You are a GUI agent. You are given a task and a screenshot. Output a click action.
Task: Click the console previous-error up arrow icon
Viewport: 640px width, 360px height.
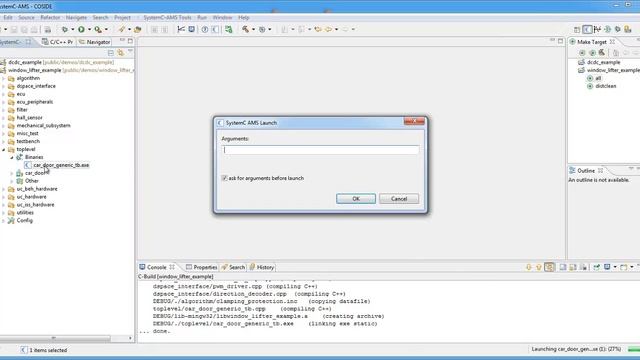(538, 267)
